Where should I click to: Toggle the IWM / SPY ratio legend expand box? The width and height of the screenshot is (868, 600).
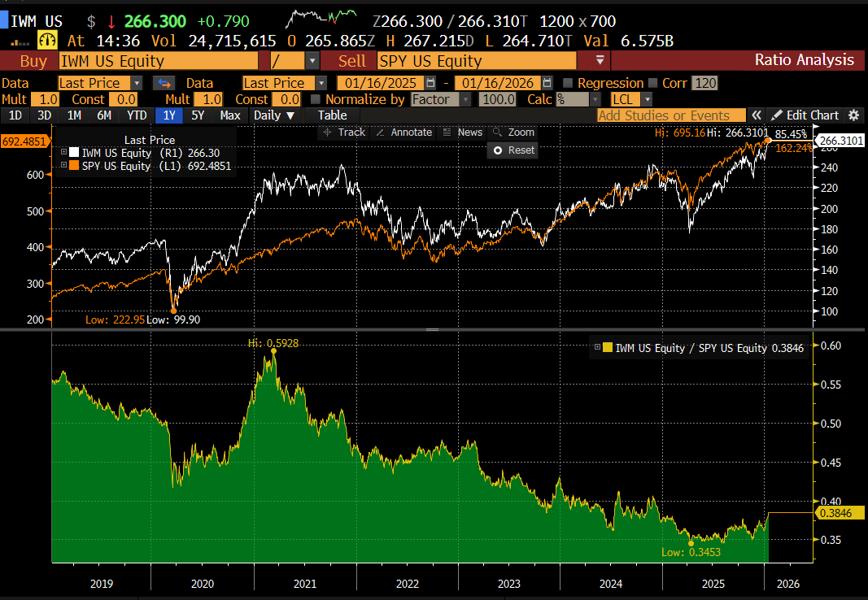(597, 347)
